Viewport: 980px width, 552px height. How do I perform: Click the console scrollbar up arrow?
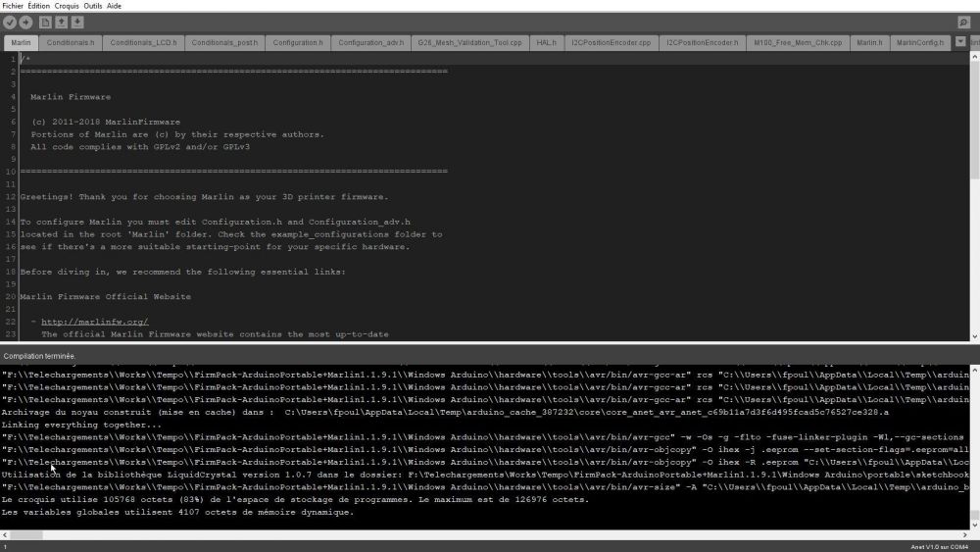974,370
